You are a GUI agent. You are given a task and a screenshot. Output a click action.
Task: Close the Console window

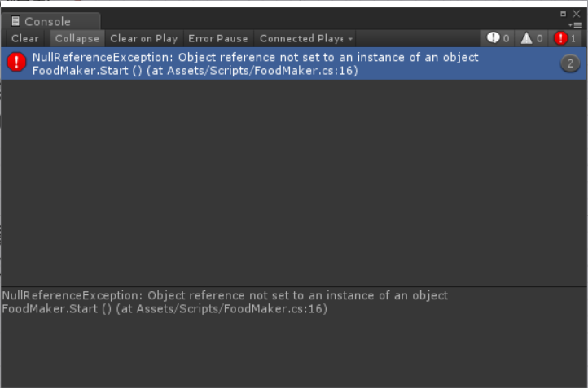click(577, 14)
